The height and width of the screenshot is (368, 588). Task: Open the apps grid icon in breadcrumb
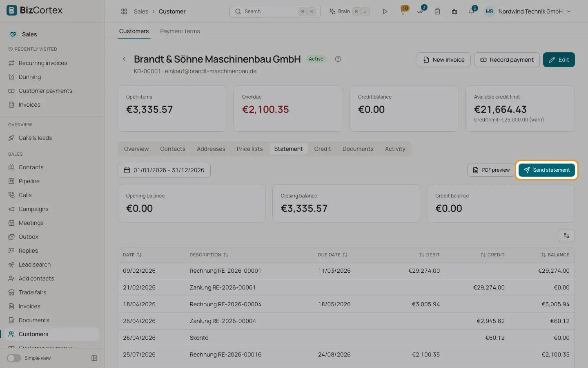[124, 11]
